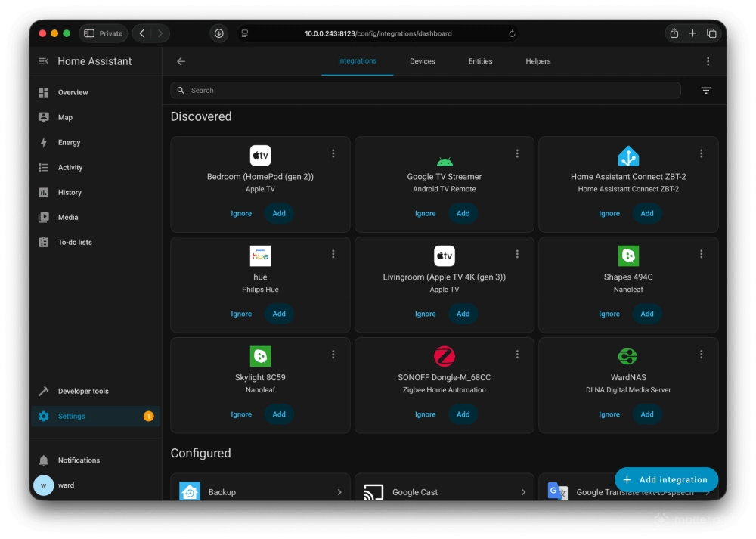This screenshot has height=539, width=756.
Task: Click the back arrow in header
Action: (181, 61)
